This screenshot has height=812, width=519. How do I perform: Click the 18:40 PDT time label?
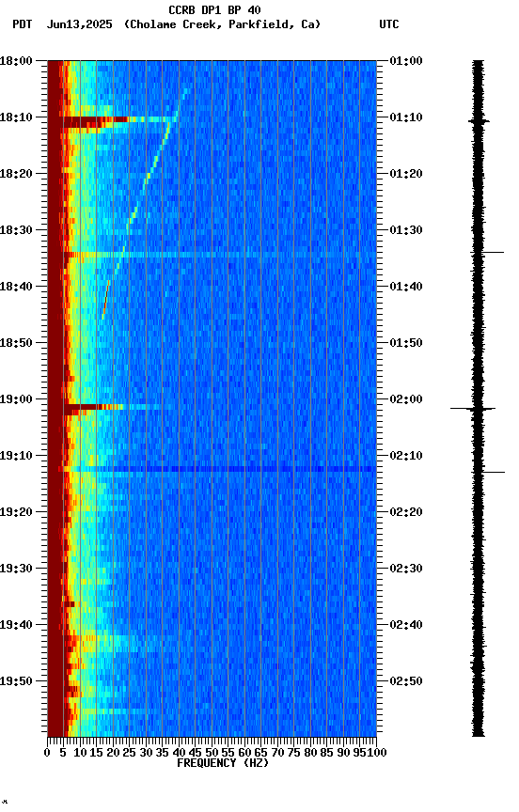(x=16, y=287)
